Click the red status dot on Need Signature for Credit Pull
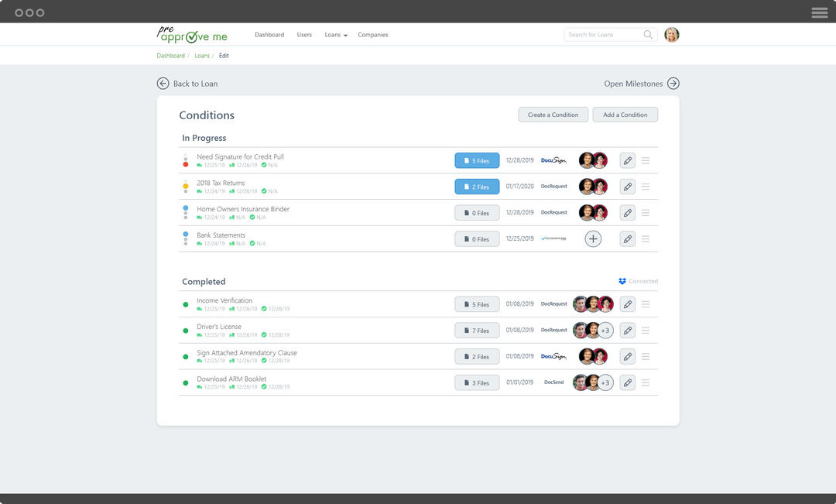The image size is (836, 504). coord(185,163)
